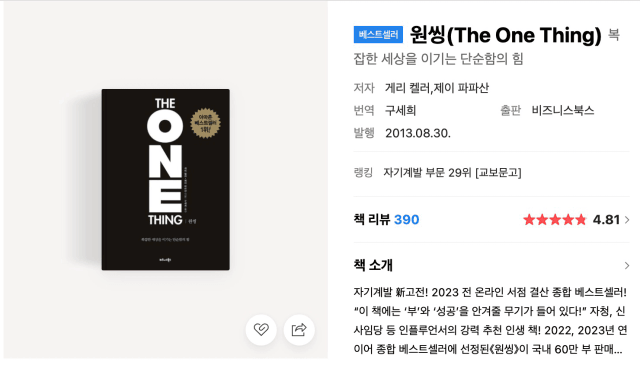Click the gold Amazon bestseller seal on cover
Image resolution: width=640 pixels, height=368 pixels.
[205, 123]
